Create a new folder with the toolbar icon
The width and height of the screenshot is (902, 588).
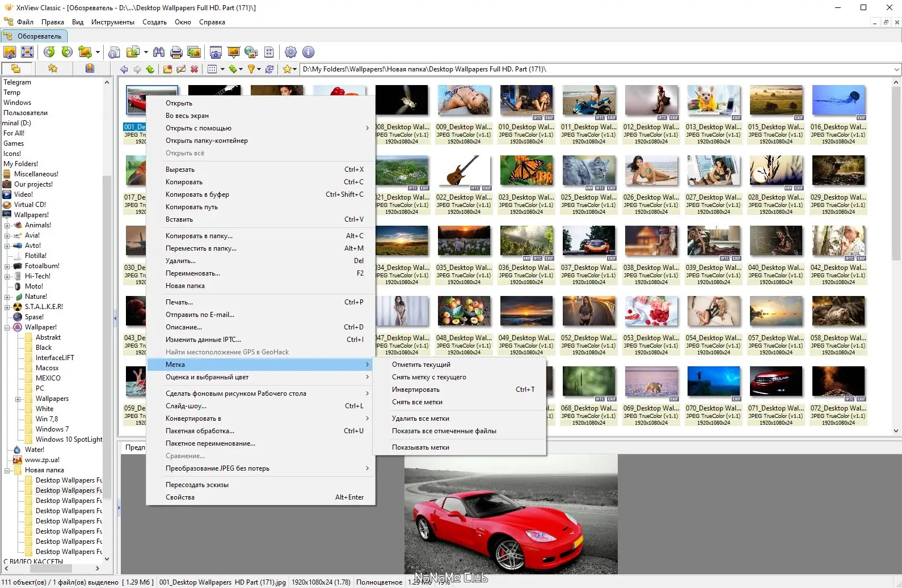[x=167, y=69]
